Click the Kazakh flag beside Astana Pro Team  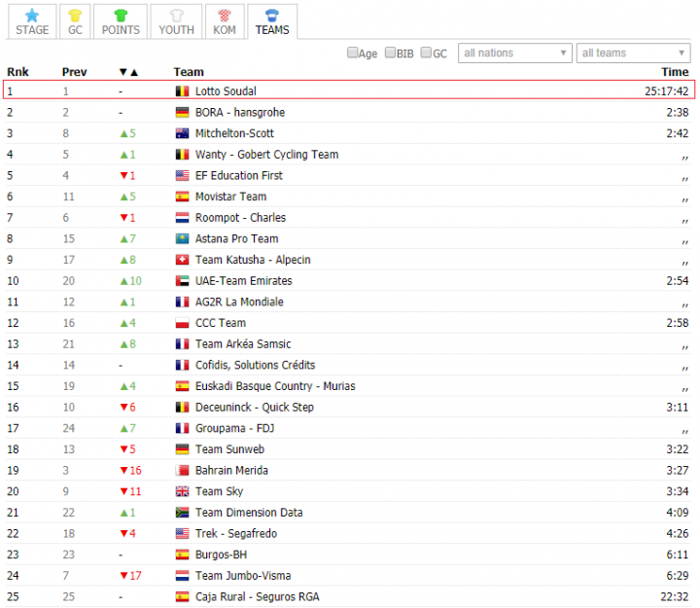coord(182,238)
